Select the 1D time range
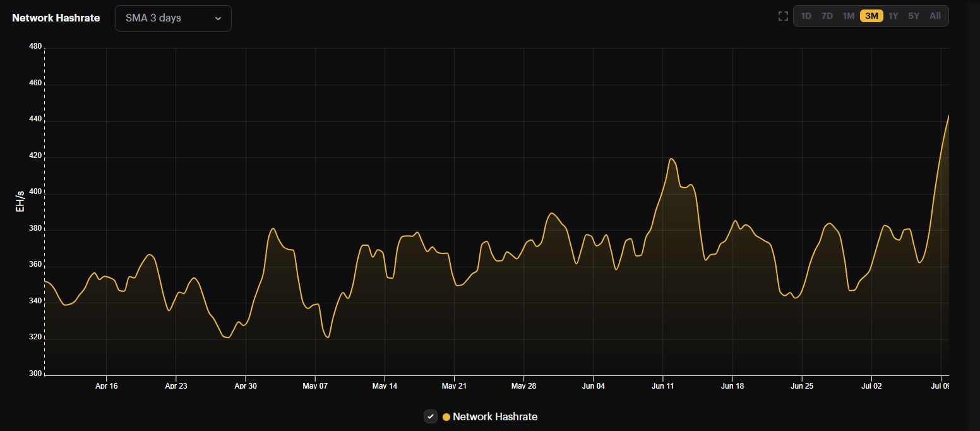The image size is (980, 431). pyautogui.click(x=806, y=16)
